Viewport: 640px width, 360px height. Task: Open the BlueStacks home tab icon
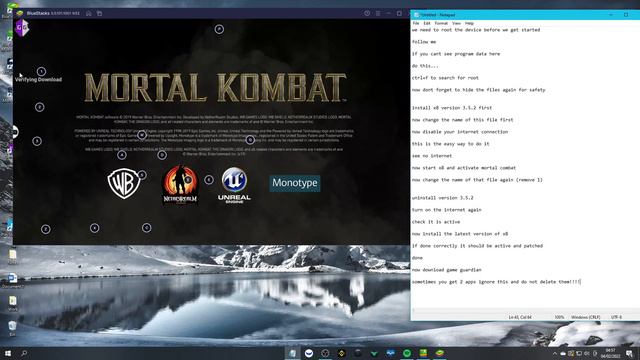click(x=89, y=13)
